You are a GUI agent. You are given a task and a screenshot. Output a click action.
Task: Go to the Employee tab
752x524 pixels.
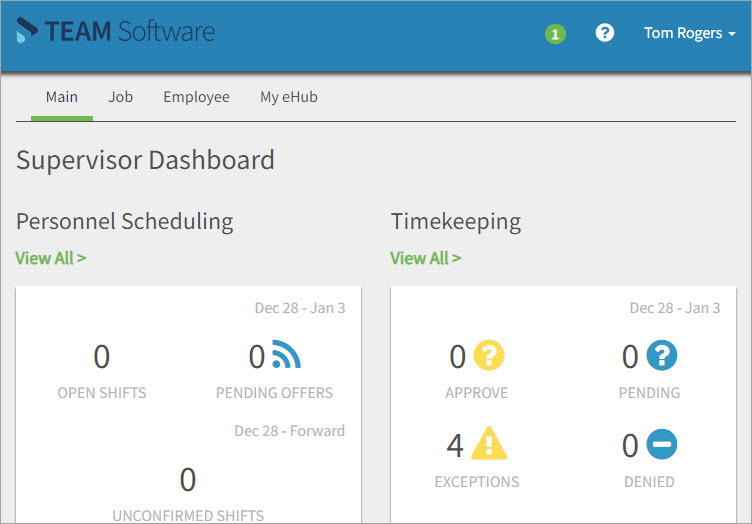(x=197, y=97)
